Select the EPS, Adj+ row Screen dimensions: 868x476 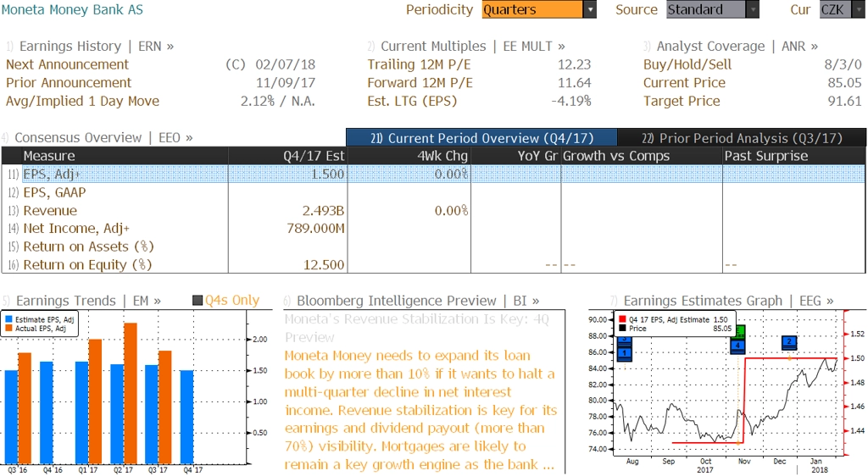433,174
